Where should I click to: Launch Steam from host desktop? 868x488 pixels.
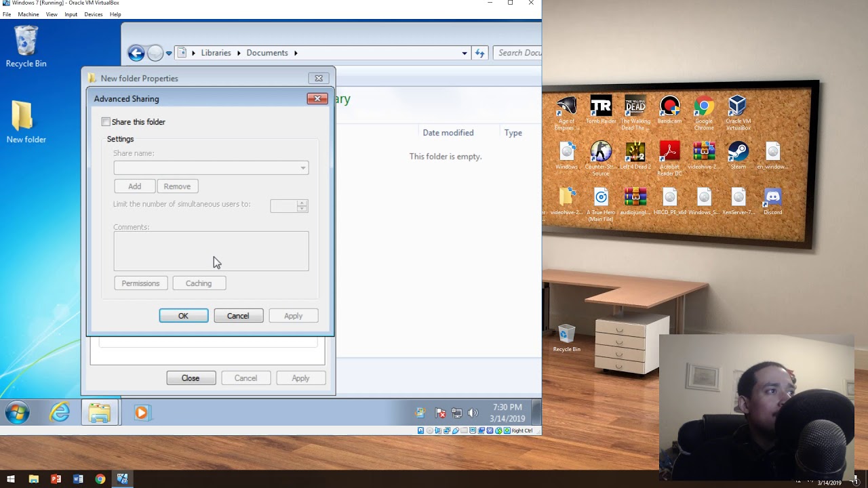tap(738, 156)
